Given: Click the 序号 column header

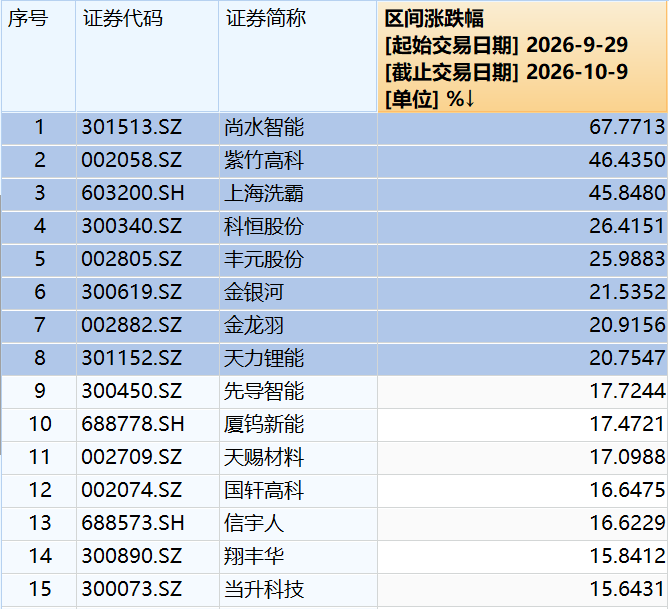Looking at the screenshot, I should click(x=38, y=56).
